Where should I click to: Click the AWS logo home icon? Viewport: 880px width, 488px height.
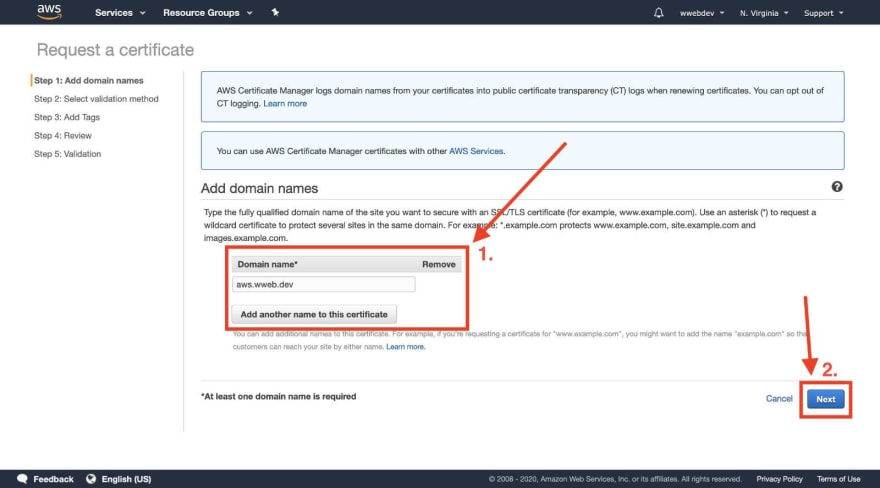[49, 12]
